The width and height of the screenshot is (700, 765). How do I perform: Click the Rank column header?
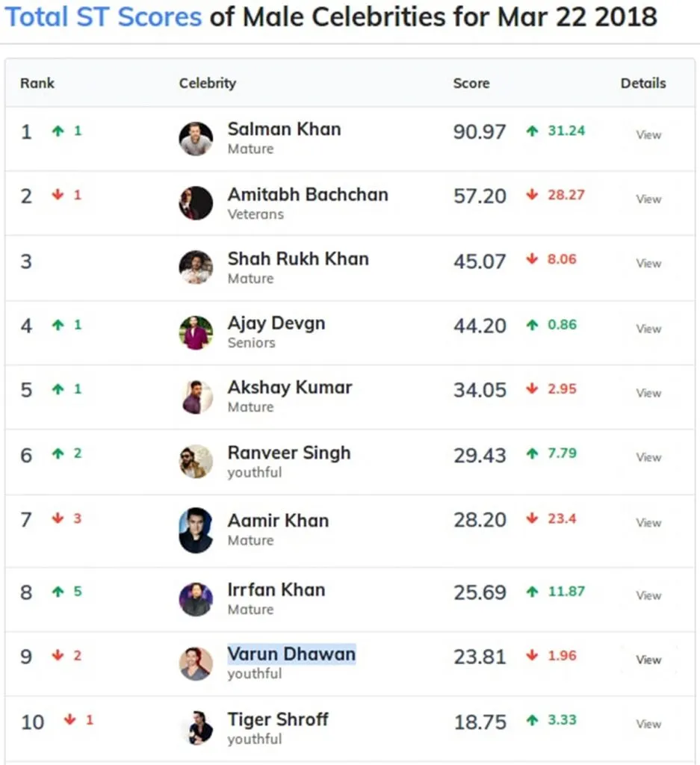point(37,83)
